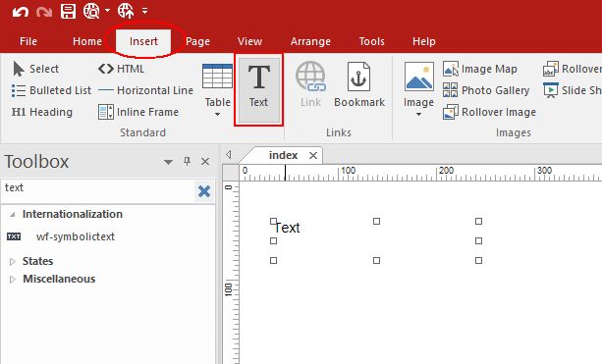The width and height of the screenshot is (602, 364).
Task: Clear the Toolbox search with blue X
Action: [204, 191]
